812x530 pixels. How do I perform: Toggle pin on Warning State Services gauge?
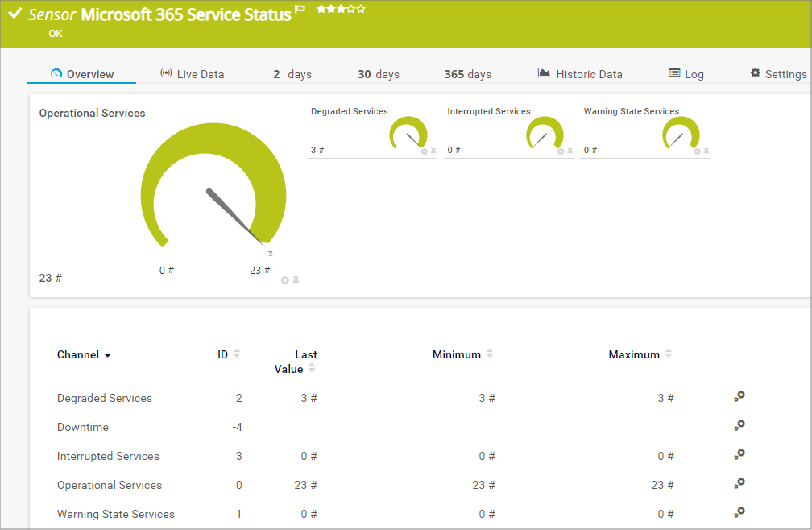(x=706, y=151)
